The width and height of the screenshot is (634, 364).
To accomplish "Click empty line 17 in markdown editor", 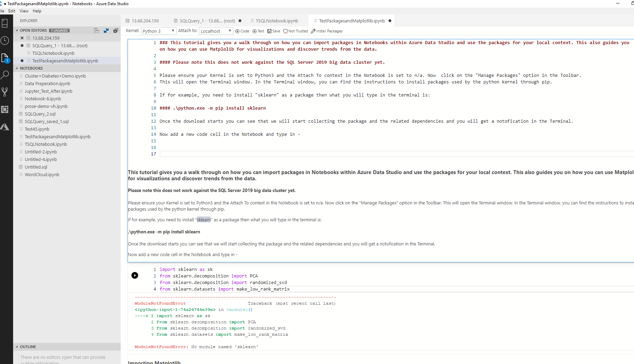I will coord(396,154).
